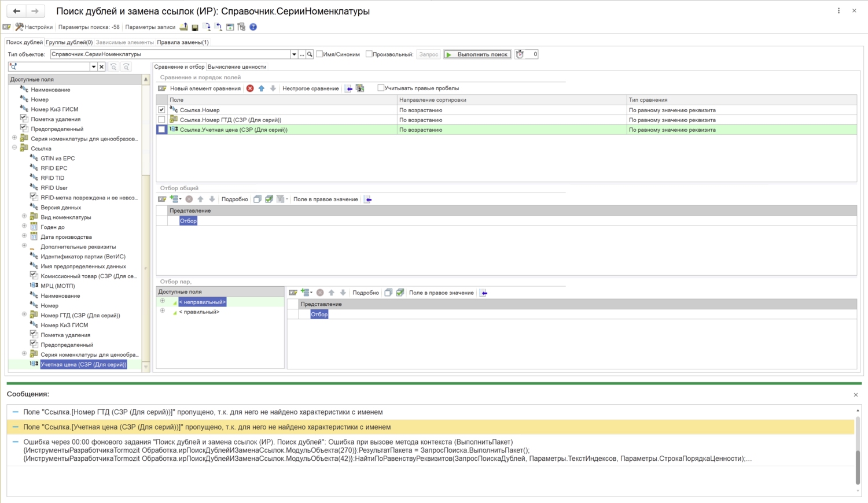The width and height of the screenshot is (868, 503).
Task: Open the Вычисление ценности tab
Action: point(237,67)
